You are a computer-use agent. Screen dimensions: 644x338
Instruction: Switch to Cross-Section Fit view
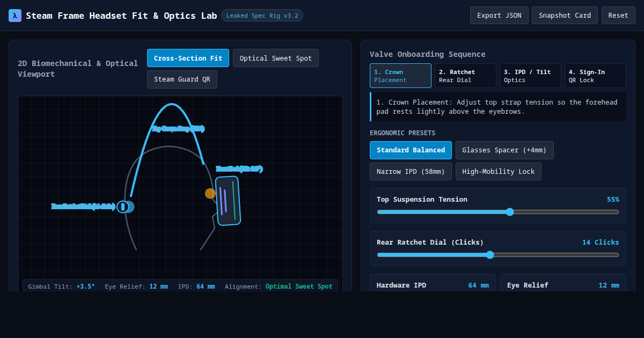[188, 58]
